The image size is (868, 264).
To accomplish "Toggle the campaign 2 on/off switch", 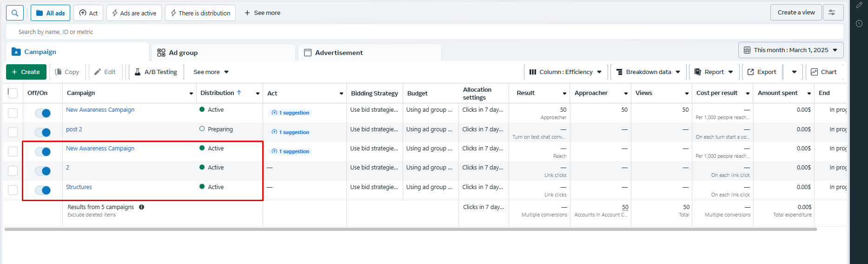I will pos(43,171).
